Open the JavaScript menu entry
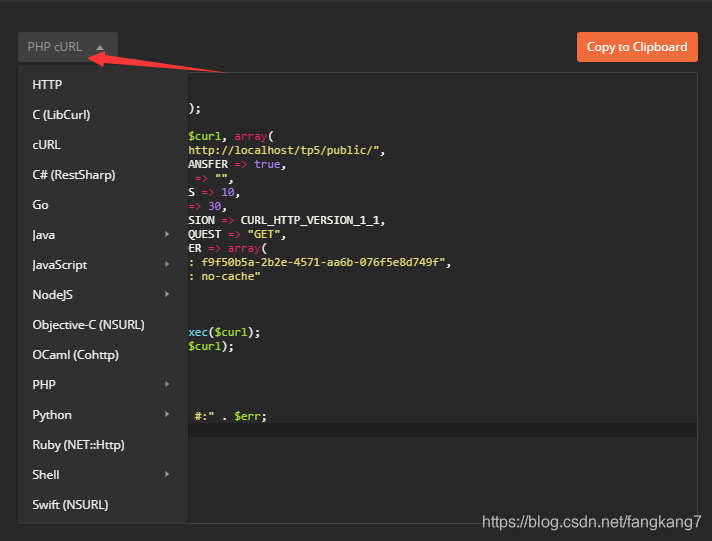Image resolution: width=712 pixels, height=541 pixels. [103, 265]
